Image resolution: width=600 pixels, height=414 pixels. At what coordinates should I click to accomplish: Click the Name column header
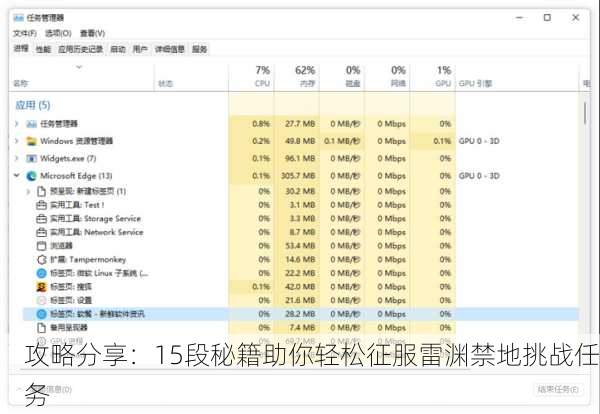(82, 77)
